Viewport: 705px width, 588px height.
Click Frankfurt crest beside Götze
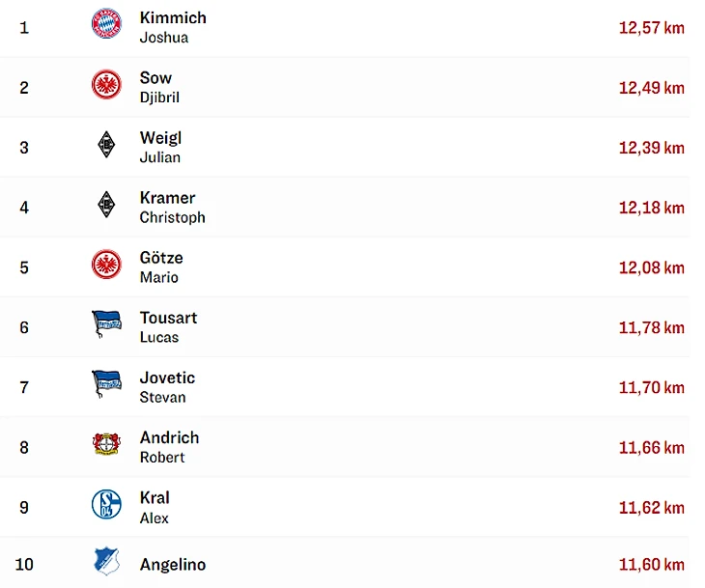[106, 264]
